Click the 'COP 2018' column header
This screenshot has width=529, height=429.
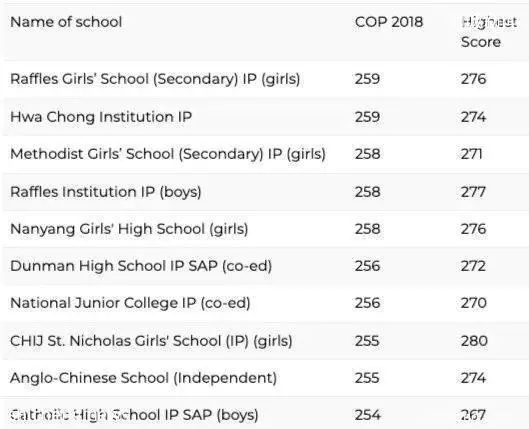point(389,22)
